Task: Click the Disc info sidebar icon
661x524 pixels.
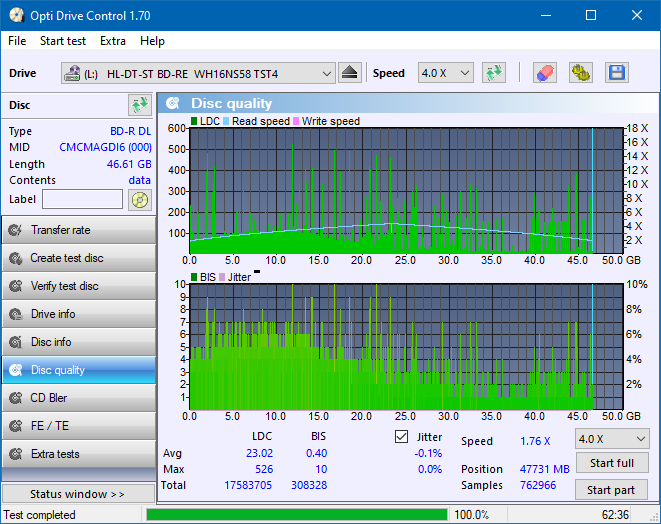Action: [x=16, y=342]
